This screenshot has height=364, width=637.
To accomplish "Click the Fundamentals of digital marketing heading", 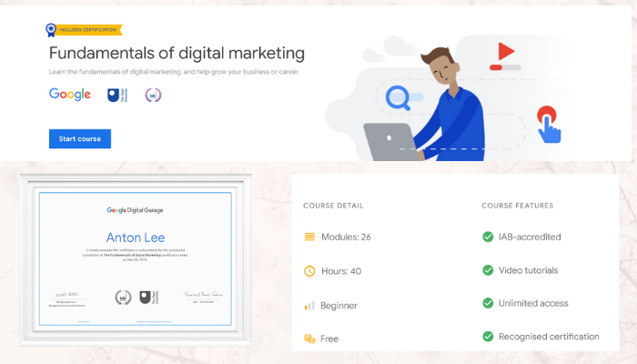I will (177, 53).
